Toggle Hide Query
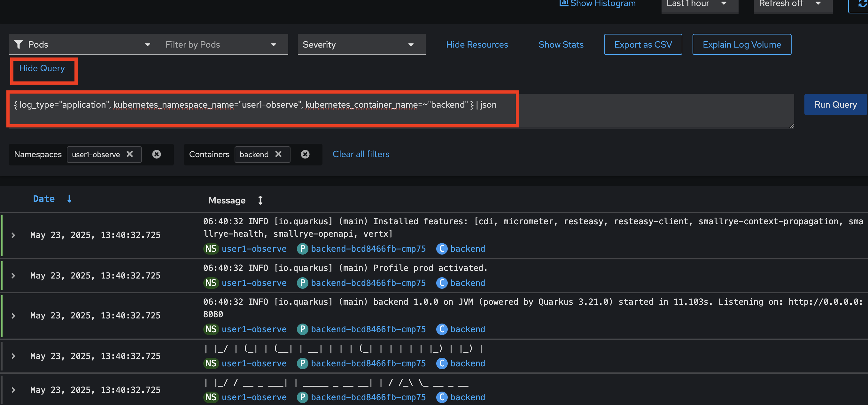 42,68
